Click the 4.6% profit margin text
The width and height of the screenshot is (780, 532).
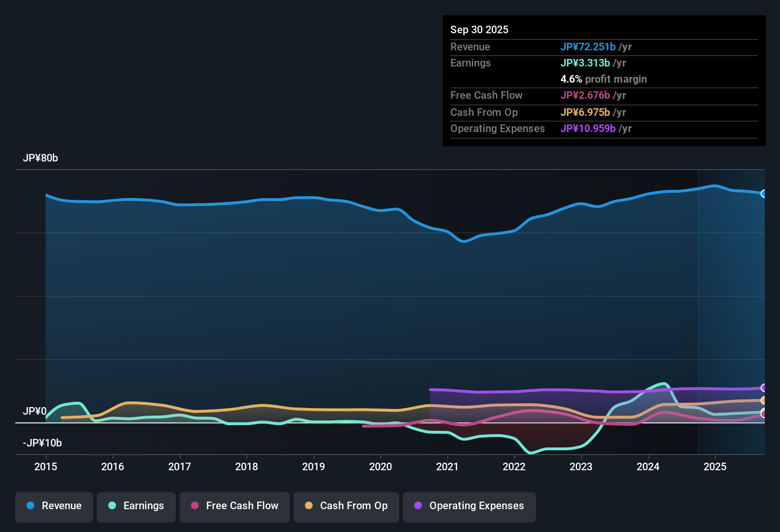[604, 79]
